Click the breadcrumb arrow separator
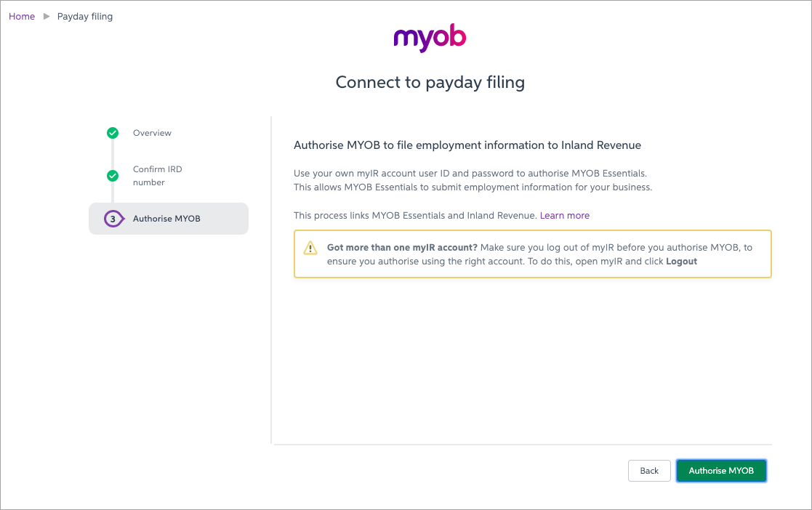The height and width of the screenshot is (510, 812). pos(47,16)
